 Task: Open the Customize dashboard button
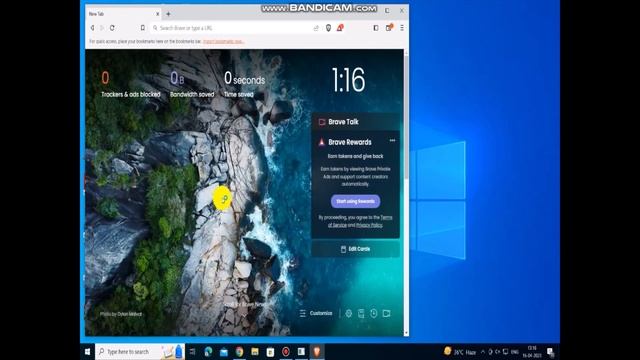pos(316,313)
